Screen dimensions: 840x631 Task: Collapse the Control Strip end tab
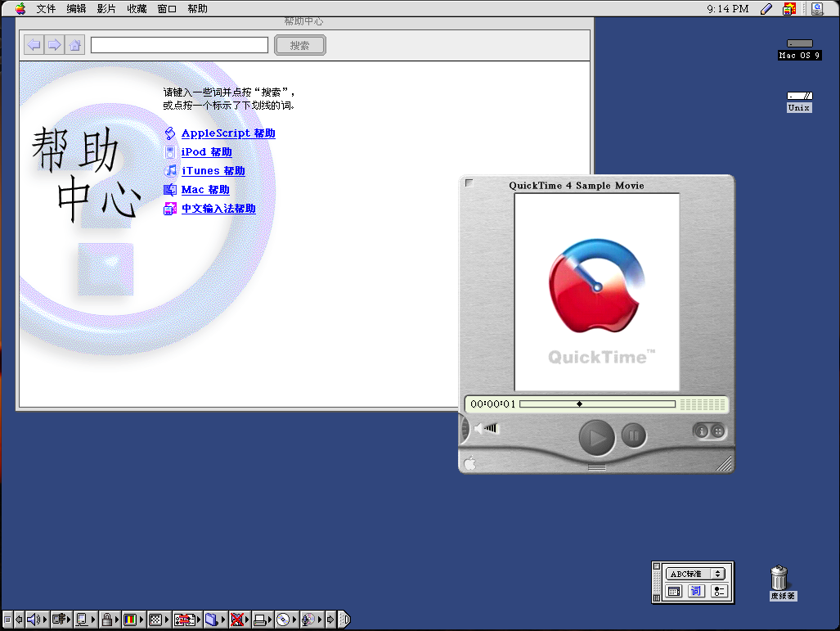(x=345, y=620)
